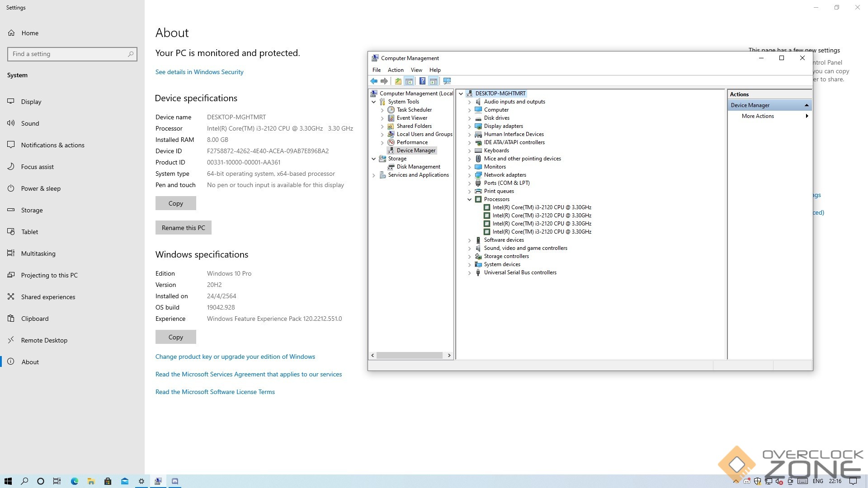The height and width of the screenshot is (488, 868).
Task: Toggle Show/Hide Console Tree toolbar button
Action: (409, 81)
